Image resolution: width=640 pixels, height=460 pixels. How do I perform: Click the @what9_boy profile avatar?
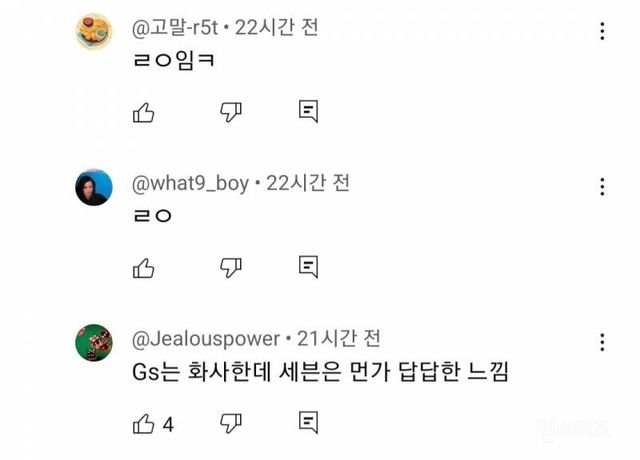click(x=94, y=188)
